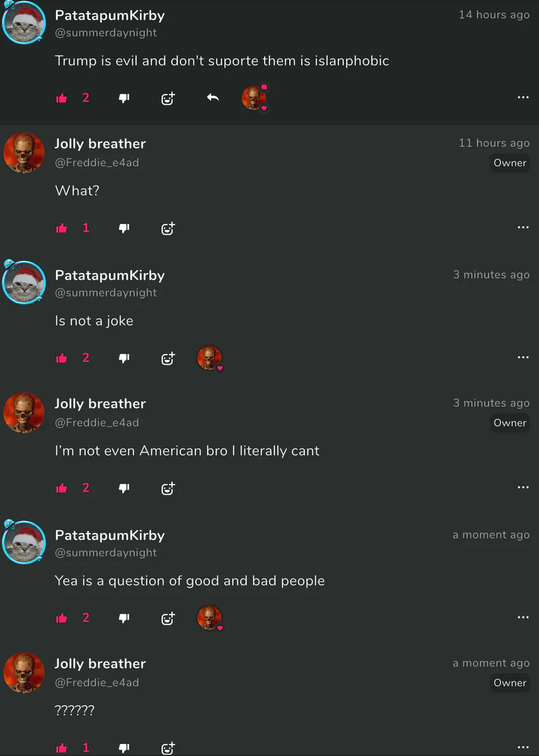The height and width of the screenshot is (756, 539).
Task: Open more options for the "What?" comment
Action: pos(523,227)
